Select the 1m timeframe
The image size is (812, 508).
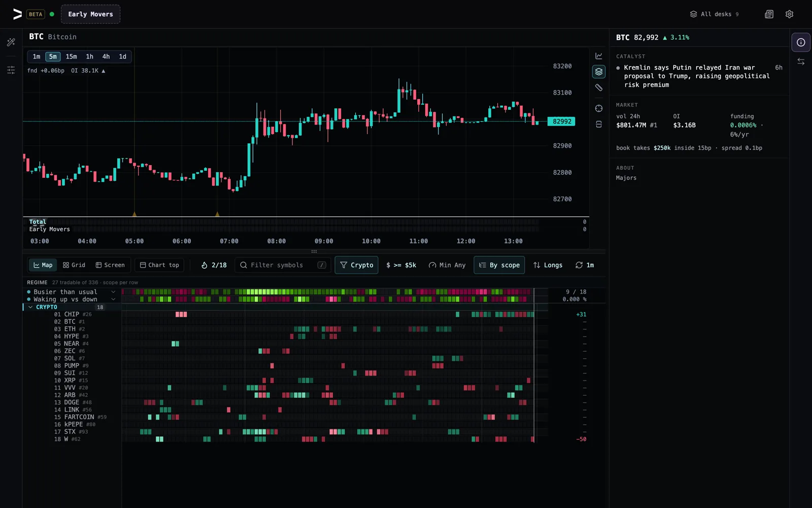pos(37,56)
